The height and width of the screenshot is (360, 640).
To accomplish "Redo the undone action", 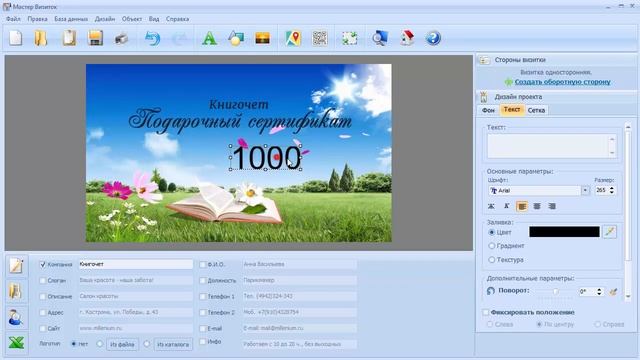I will [x=179, y=38].
